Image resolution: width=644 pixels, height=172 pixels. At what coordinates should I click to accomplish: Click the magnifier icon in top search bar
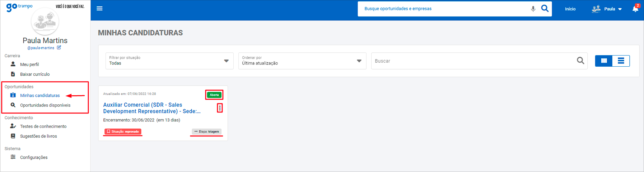tap(545, 9)
